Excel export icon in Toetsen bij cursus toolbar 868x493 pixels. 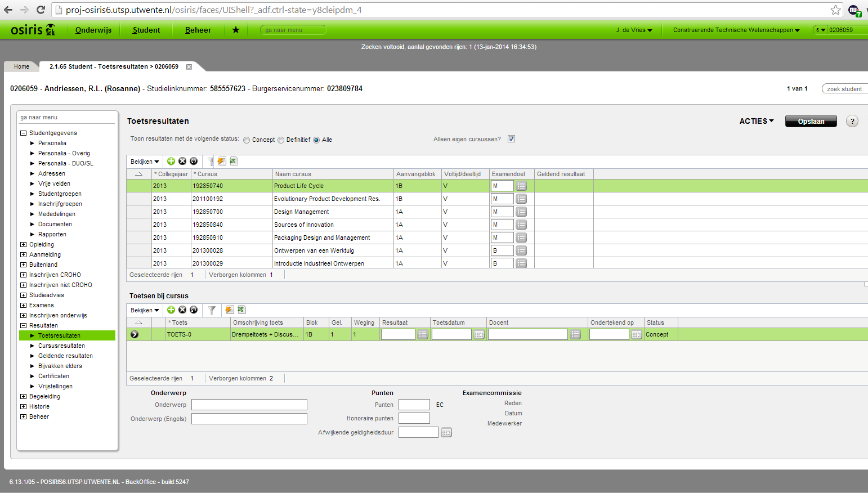(241, 310)
